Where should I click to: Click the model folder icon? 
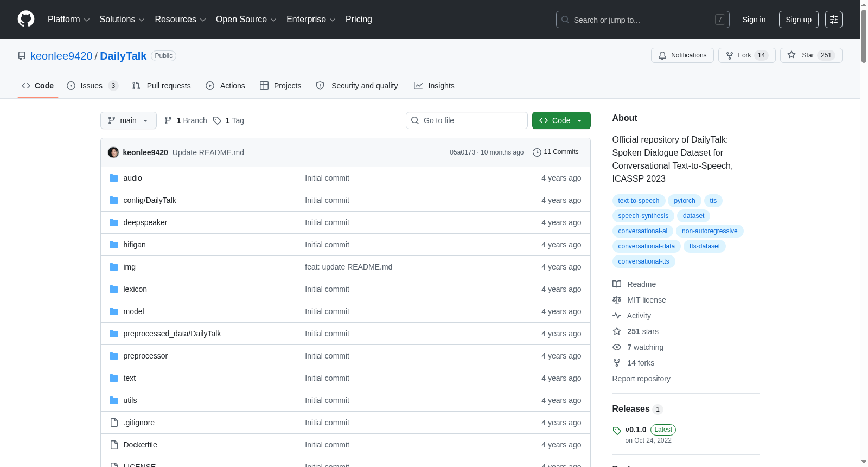point(114,311)
